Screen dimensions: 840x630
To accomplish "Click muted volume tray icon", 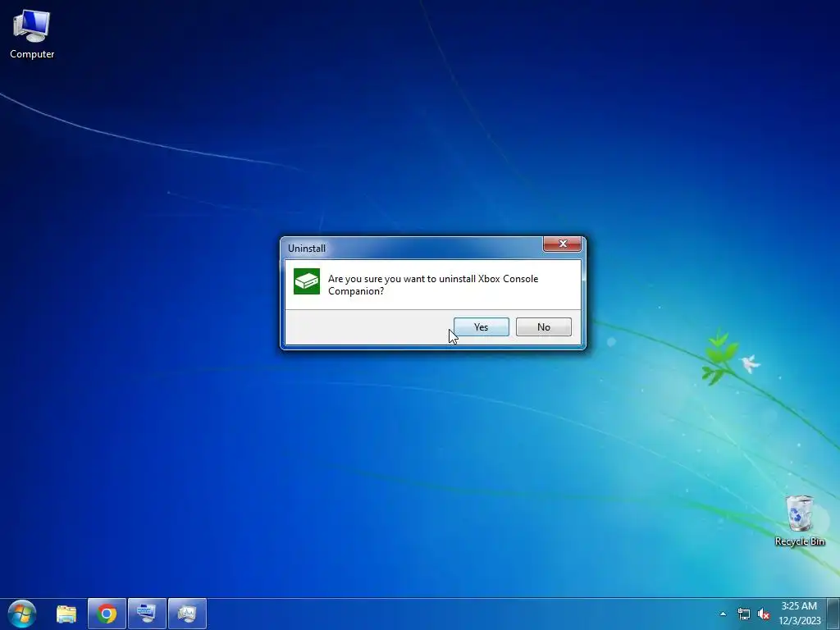I will pos(764,614).
